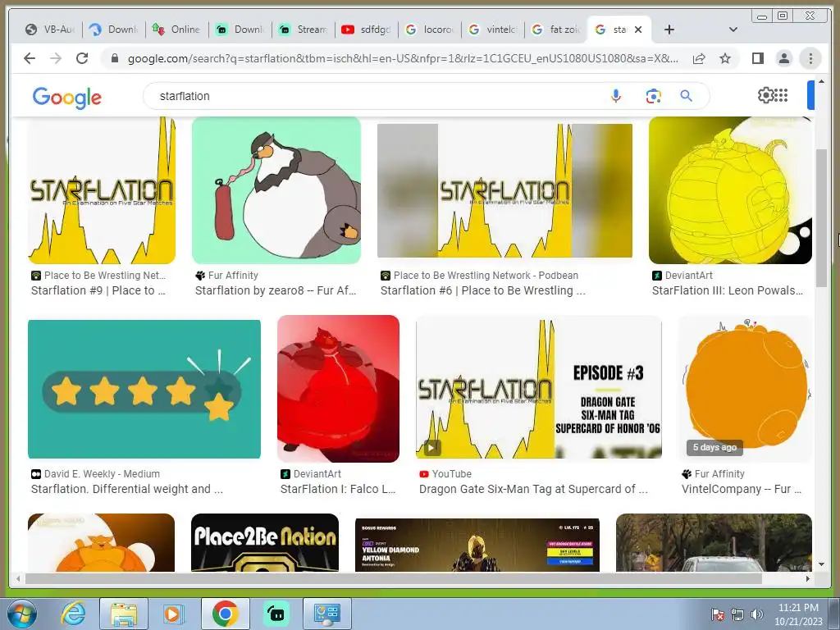Screen dimensions: 840x630
Task: Click the network tray icon
Action: 737,614
